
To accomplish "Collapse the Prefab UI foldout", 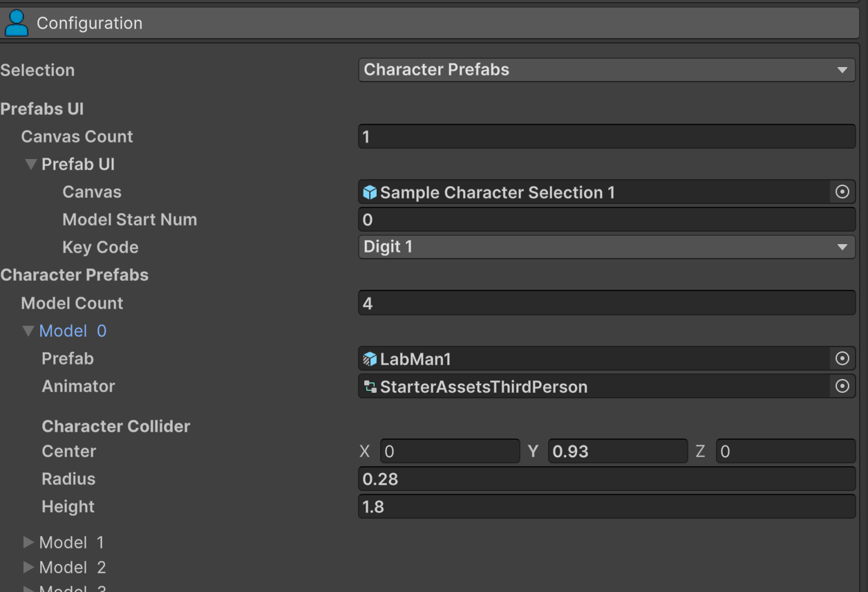I will click(x=31, y=165).
